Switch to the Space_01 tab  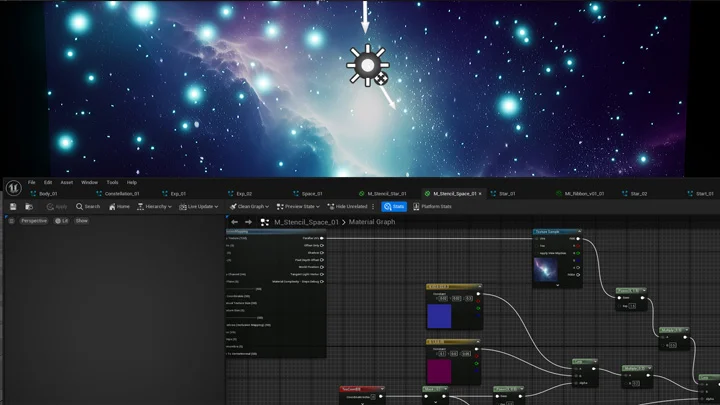coord(308,194)
